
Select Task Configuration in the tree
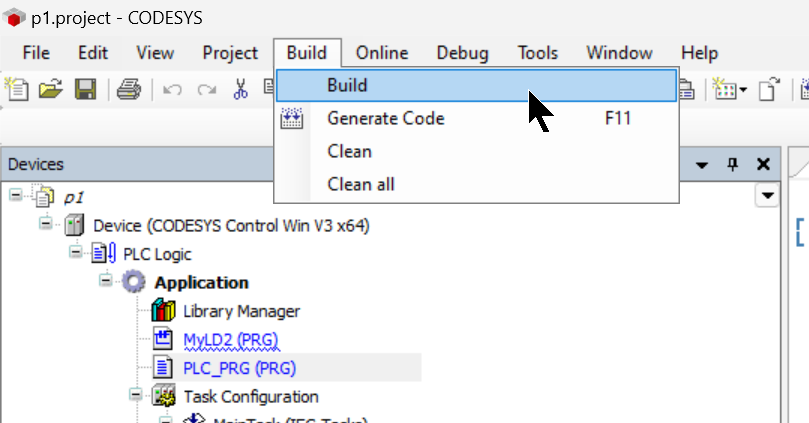coord(251,396)
